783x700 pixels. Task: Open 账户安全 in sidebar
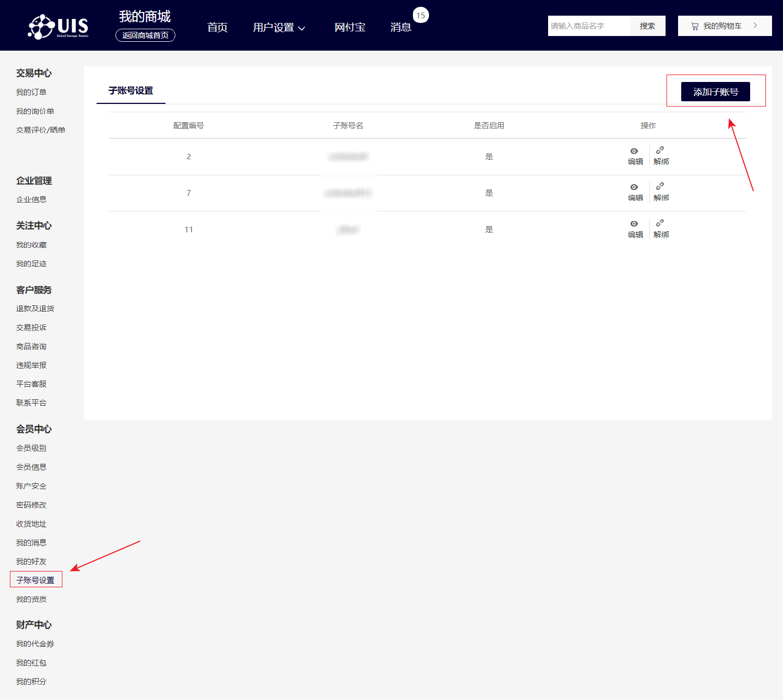31,486
